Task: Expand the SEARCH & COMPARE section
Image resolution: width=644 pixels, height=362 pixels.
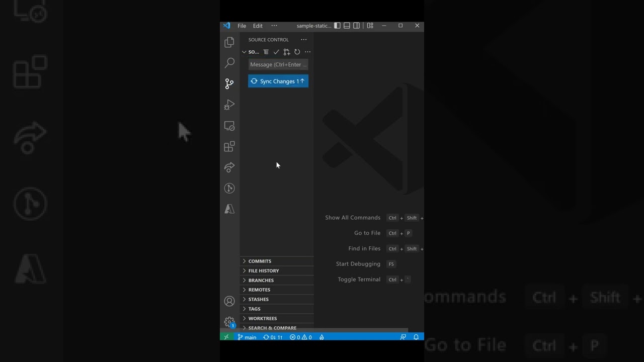Action: click(277, 327)
